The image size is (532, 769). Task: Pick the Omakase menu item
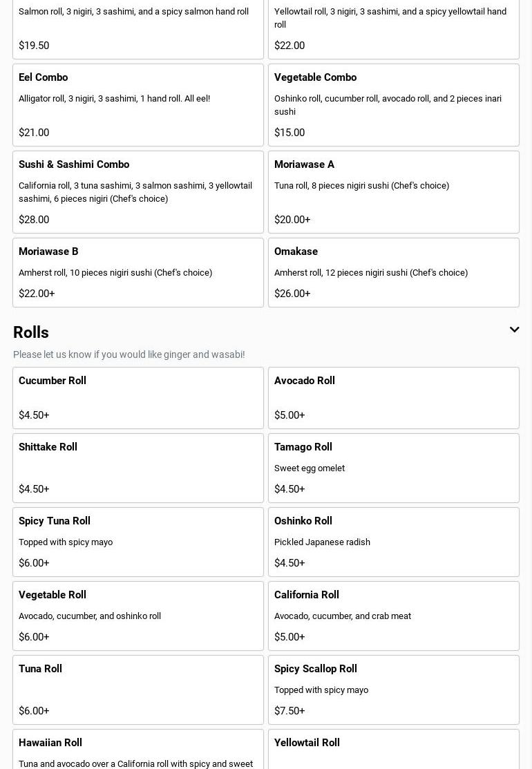[394, 272]
